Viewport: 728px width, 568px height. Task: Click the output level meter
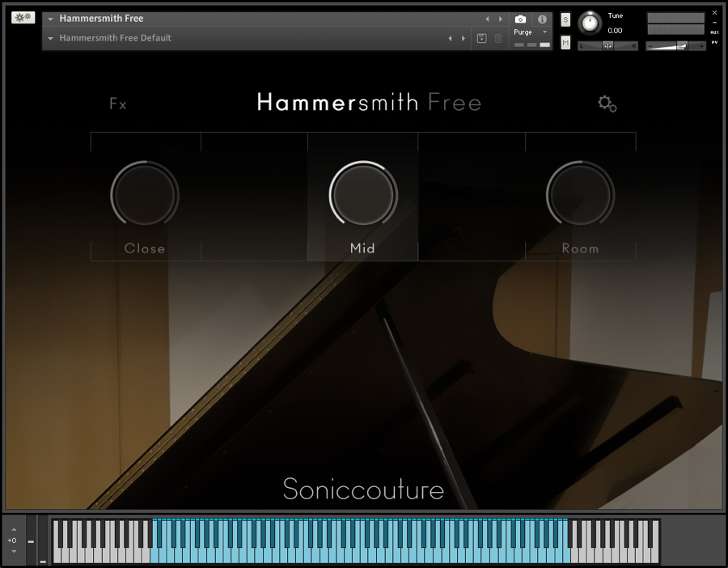click(675, 23)
